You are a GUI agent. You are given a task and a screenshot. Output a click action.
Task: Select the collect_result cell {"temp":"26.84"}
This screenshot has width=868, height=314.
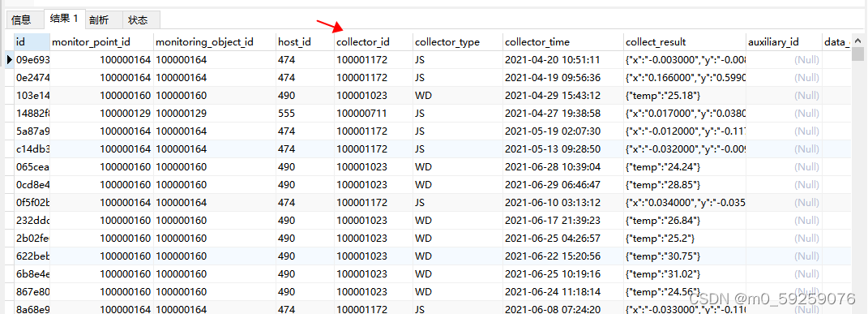pos(684,221)
